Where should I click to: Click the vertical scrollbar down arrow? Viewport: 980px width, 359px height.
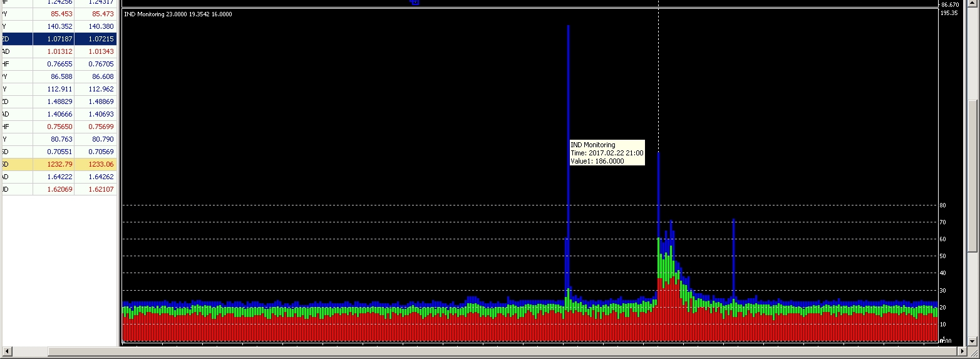(x=972, y=341)
